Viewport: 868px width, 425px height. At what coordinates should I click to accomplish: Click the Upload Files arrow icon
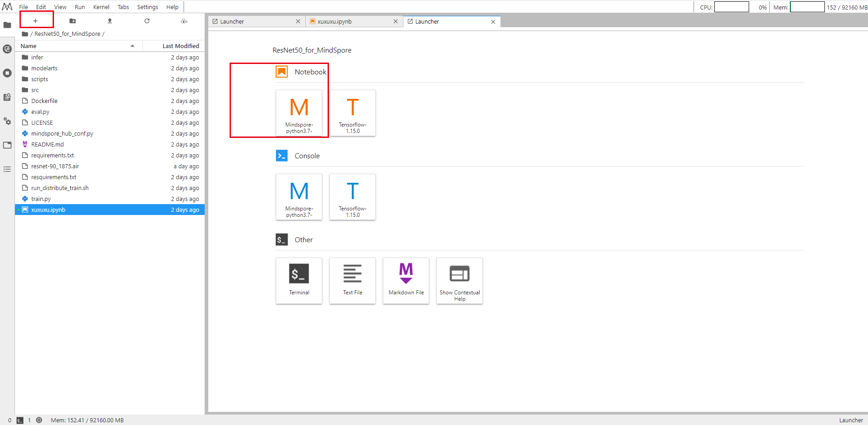pos(110,21)
